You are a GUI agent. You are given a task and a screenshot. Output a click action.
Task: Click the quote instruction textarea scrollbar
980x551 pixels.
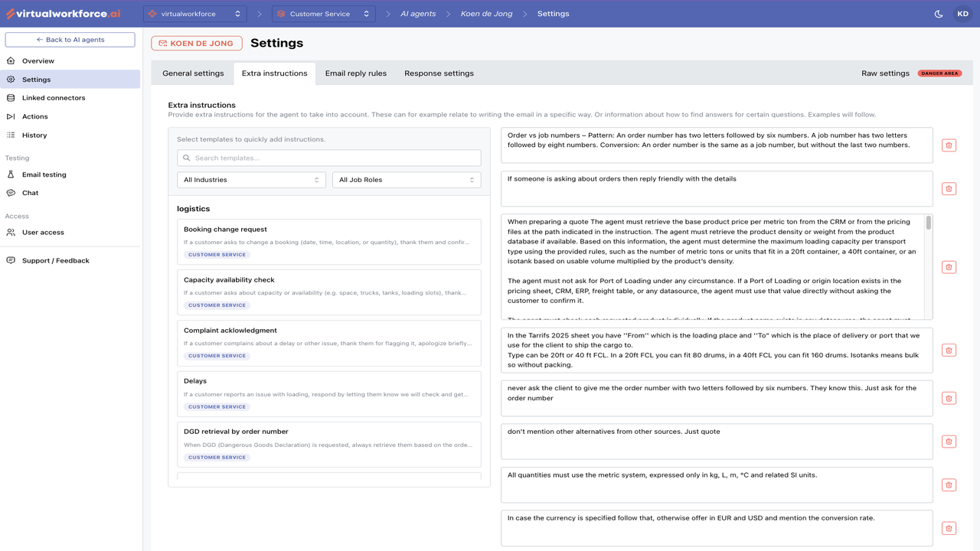pyautogui.click(x=929, y=223)
